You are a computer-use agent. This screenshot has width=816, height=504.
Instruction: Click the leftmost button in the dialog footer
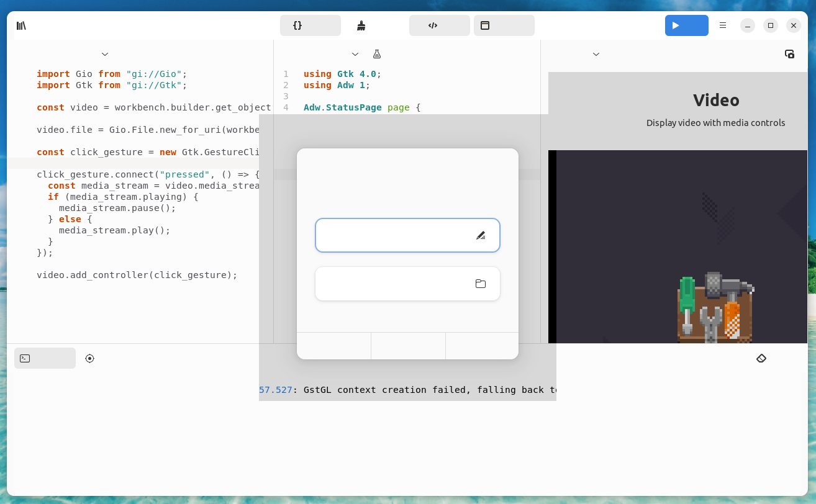click(333, 346)
